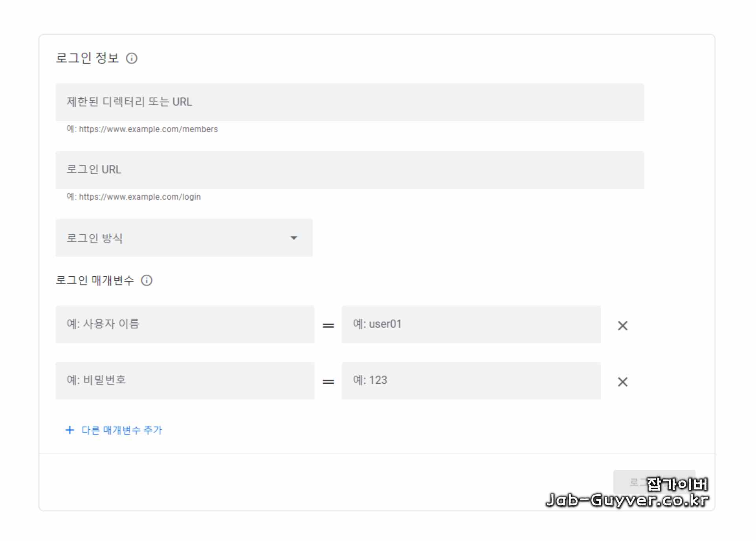Screen dimensions: 756x541
Task: Click the 예: 123 value field
Action: coord(471,381)
